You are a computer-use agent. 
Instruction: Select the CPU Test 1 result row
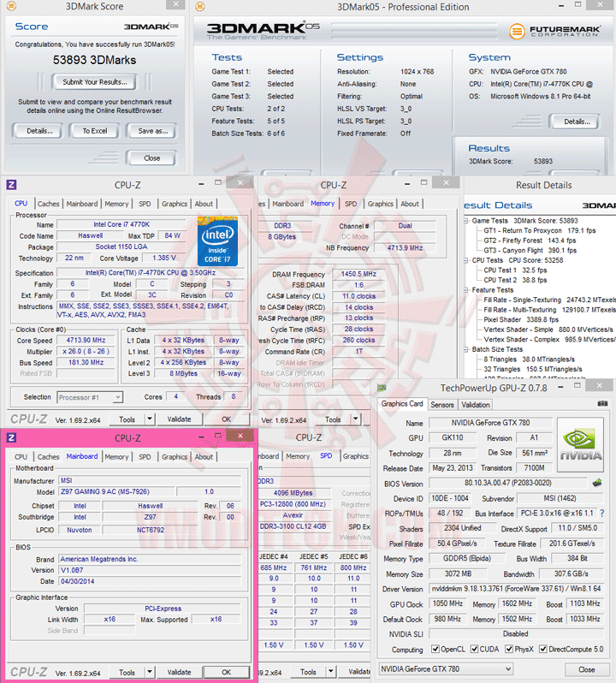[x=515, y=270]
